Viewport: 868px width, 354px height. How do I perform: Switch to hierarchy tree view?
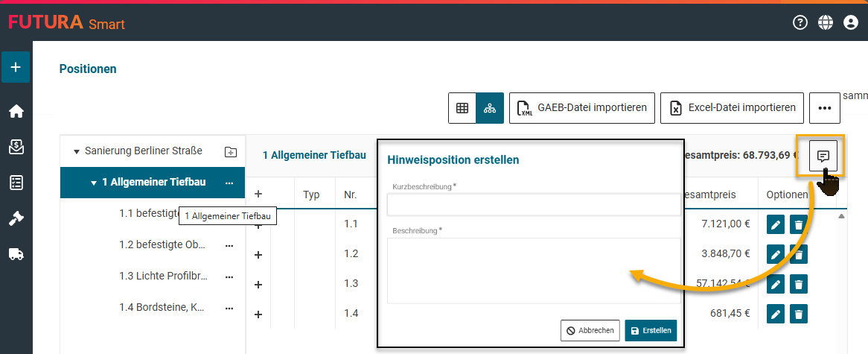(x=490, y=108)
